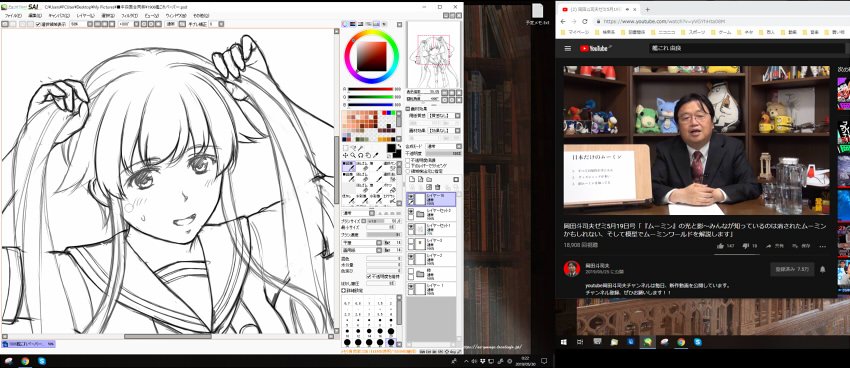Adjust the ブラシサイズ brush size slider
The image size is (850, 368).
tap(383, 221)
